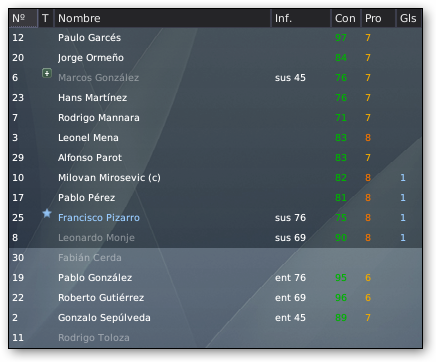Screen dimensions: 436x362
Task: Sort players by Pro column
Action: click(378, 18)
